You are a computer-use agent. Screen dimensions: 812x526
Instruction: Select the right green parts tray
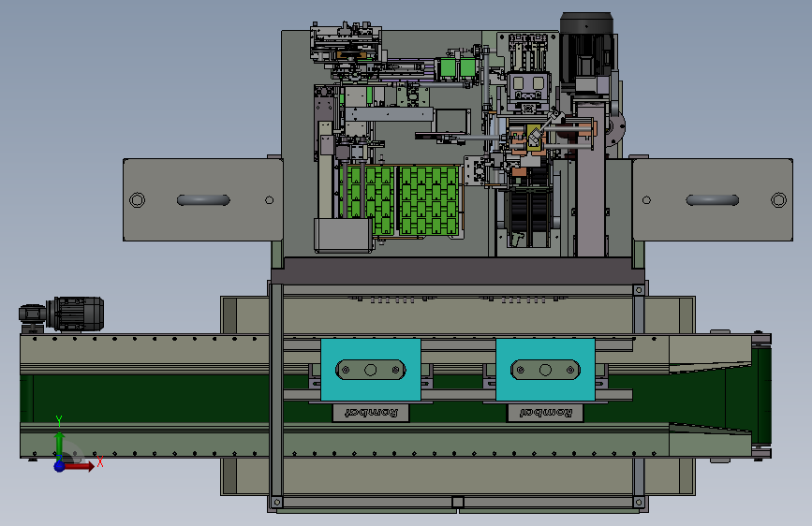[x=429, y=200]
